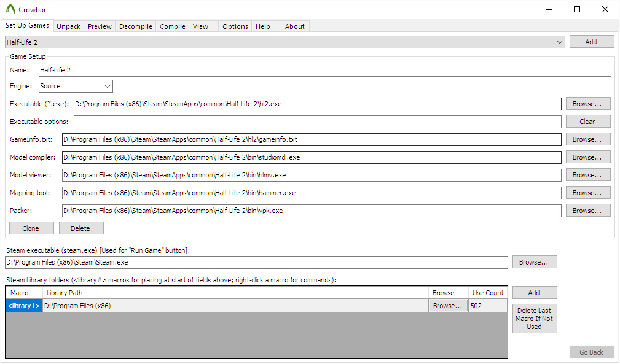Viewport: 620px width, 364px height.
Task: Open the Engine Source dropdown
Action: pos(76,86)
